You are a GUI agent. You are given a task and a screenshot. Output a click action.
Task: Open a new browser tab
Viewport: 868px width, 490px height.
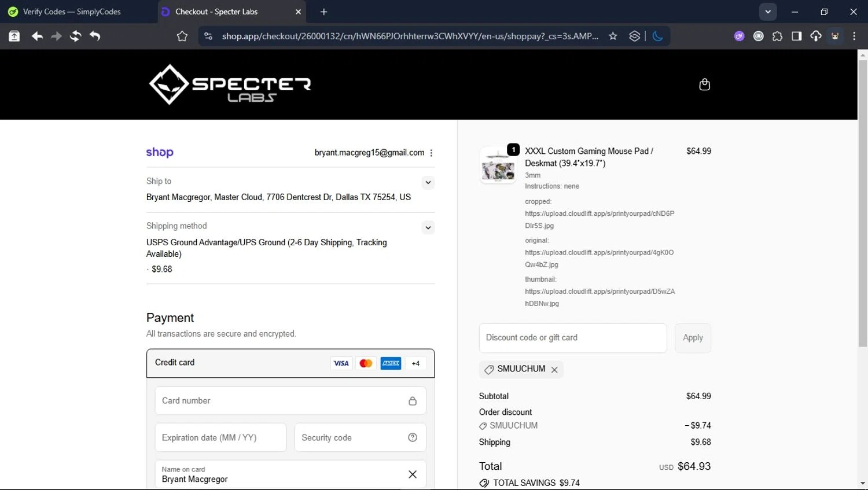pyautogui.click(x=323, y=12)
